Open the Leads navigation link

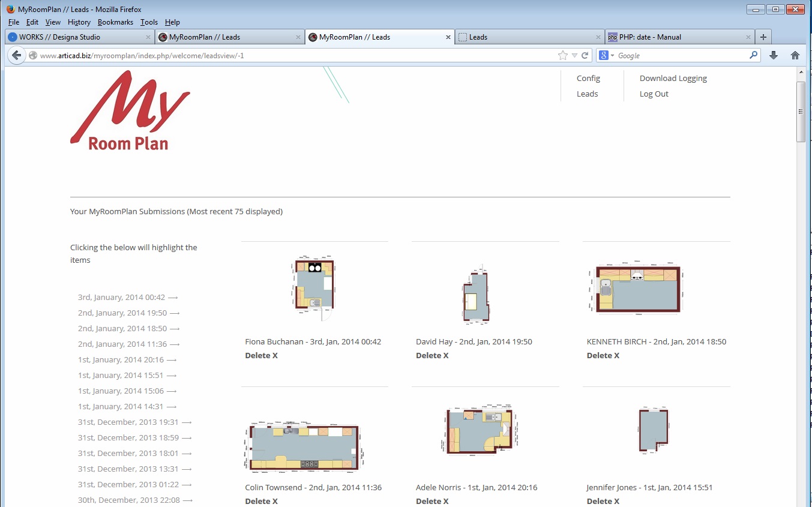[587, 94]
